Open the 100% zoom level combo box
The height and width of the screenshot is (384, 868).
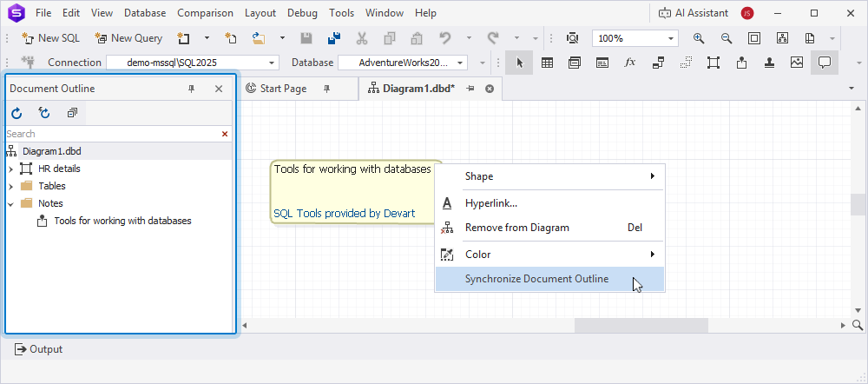pos(635,38)
